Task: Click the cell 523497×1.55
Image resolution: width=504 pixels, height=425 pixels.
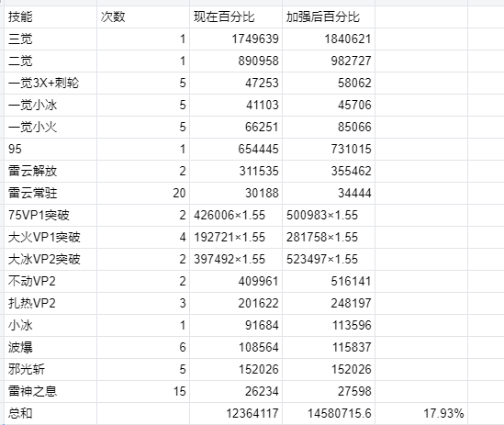Action: coord(329,259)
